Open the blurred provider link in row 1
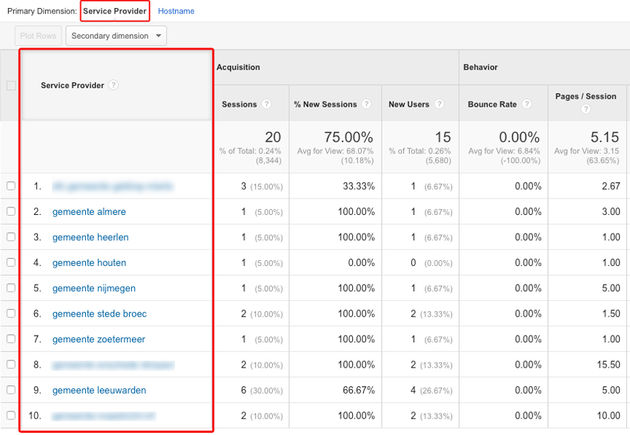Viewport: 630px width, 435px height. click(112, 186)
